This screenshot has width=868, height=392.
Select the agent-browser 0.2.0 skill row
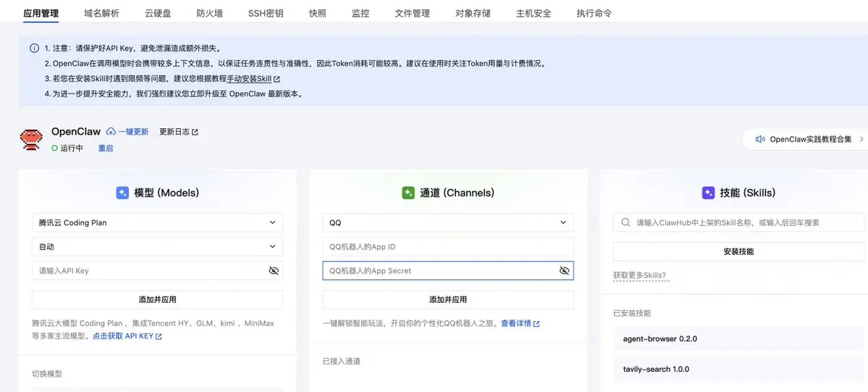738,338
